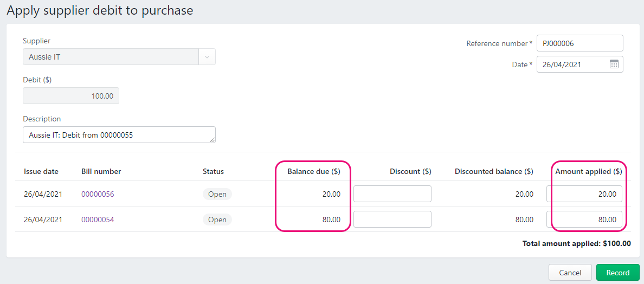Edit Amount applied field showing 20.00
Screen dimensions: 644x284
coord(584,193)
